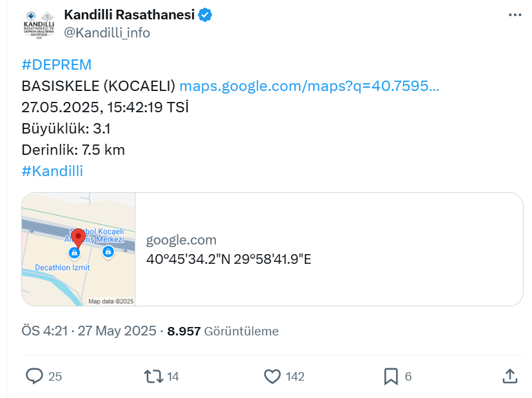Click the Kandilli Rasathanesi profile avatar

[39, 25]
